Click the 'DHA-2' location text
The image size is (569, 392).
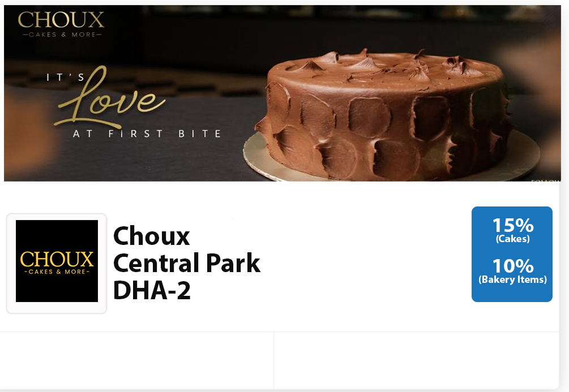pos(152,291)
